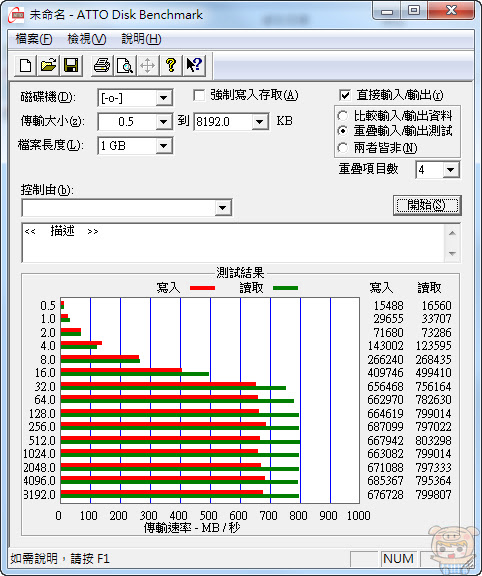Open the 檢視(V) menu
This screenshot has height=576, width=482.
(87, 39)
